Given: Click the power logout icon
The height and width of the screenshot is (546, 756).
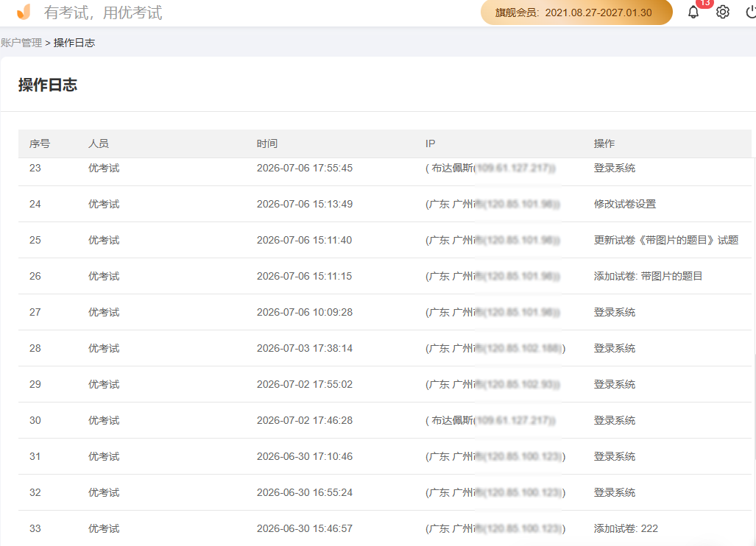Looking at the screenshot, I should [x=751, y=12].
